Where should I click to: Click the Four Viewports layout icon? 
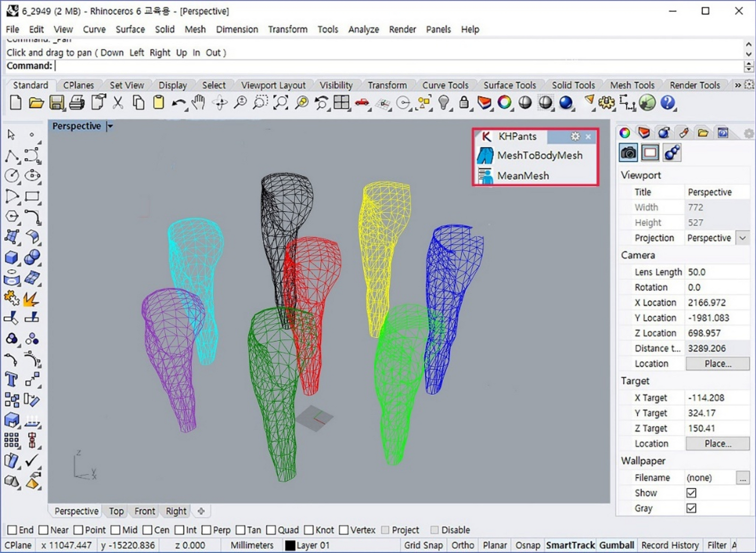tap(341, 102)
